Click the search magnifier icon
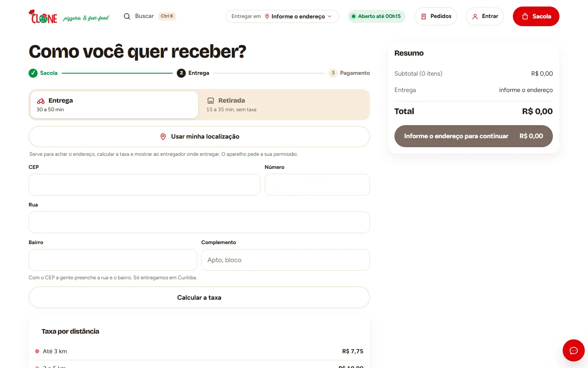 [127, 16]
